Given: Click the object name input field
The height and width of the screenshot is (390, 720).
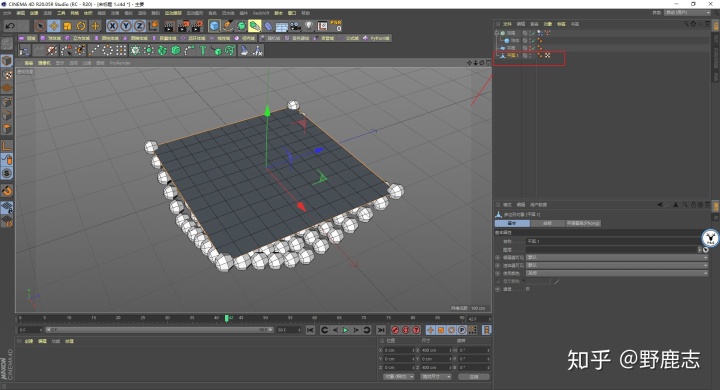Looking at the screenshot, I should [614, 241].
